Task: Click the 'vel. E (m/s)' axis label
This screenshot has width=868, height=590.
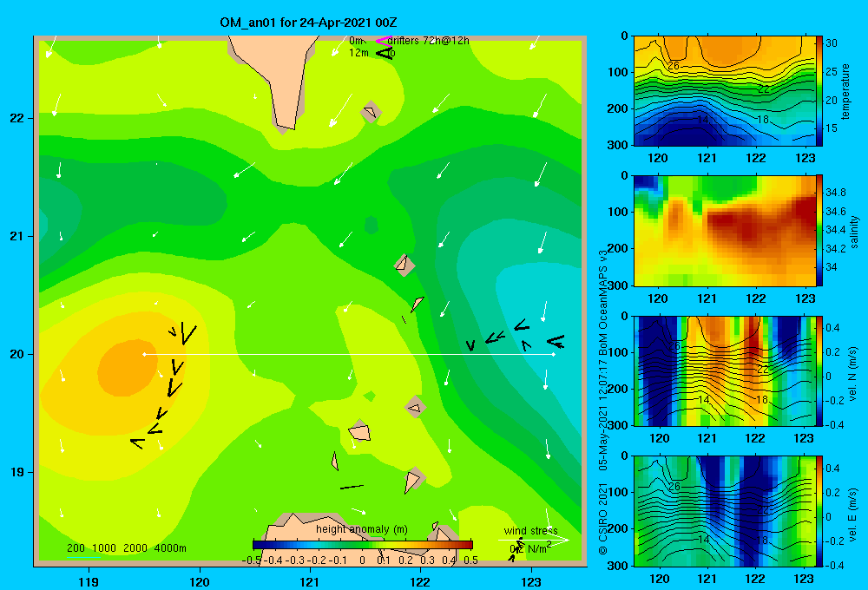Action: point(853,514)
